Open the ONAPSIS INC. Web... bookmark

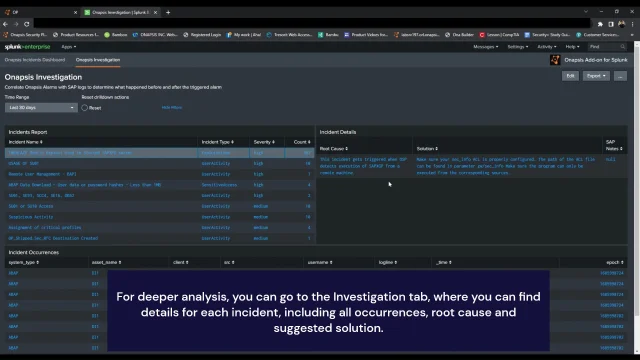pos(156,35)
